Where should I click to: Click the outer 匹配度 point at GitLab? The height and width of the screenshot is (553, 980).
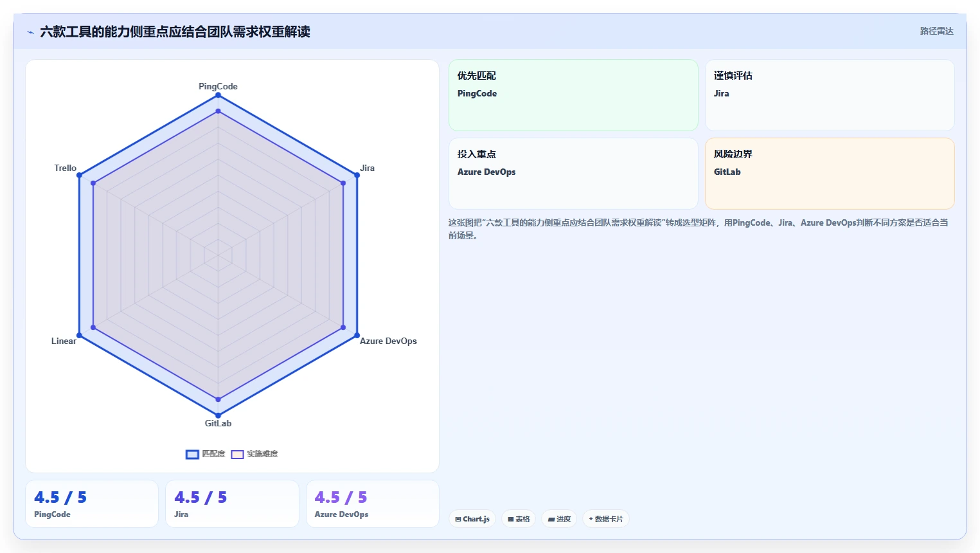[x=218, y=415]
